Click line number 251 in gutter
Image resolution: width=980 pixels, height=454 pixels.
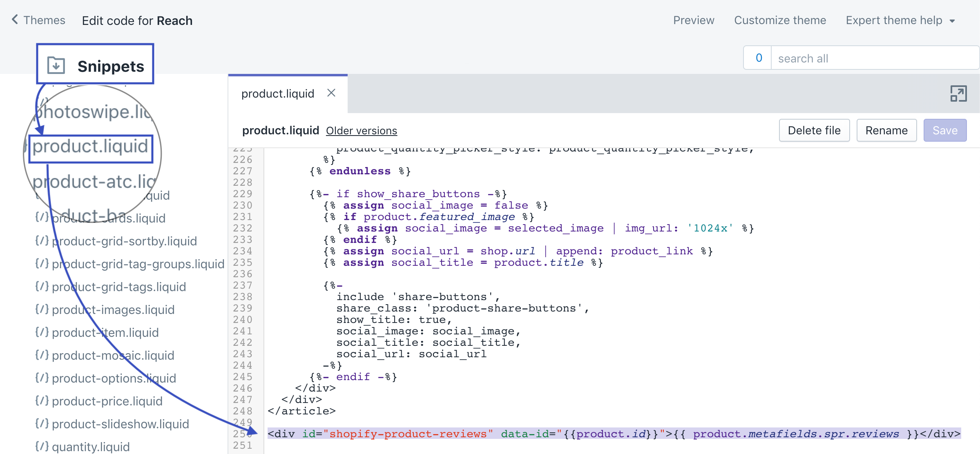(243, 445)
